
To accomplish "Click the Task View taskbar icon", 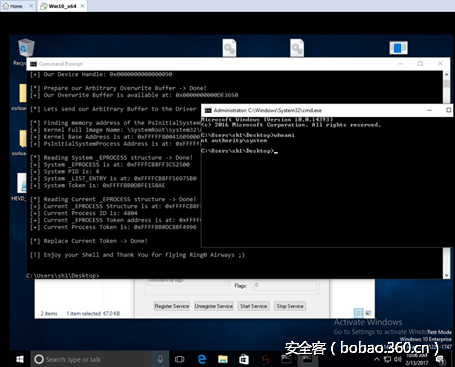I will pyautogui.click(x=179, y=359).
